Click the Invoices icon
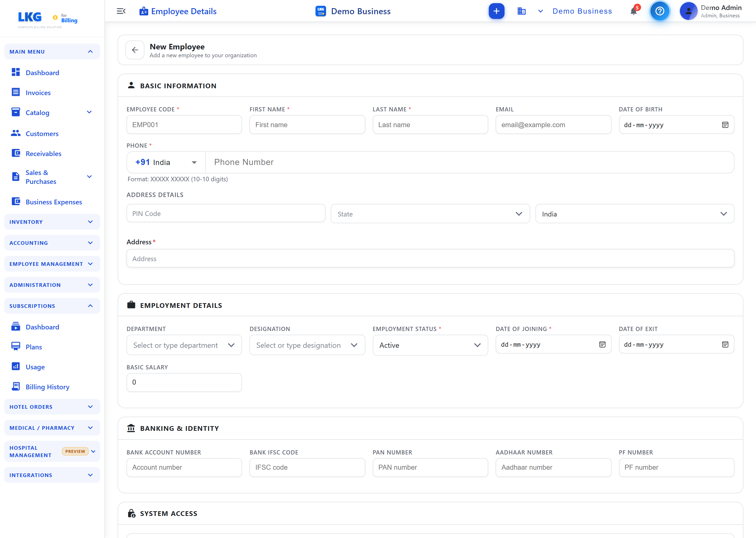The width and height of the screenshot is (756, 538). tap(15, 92)
